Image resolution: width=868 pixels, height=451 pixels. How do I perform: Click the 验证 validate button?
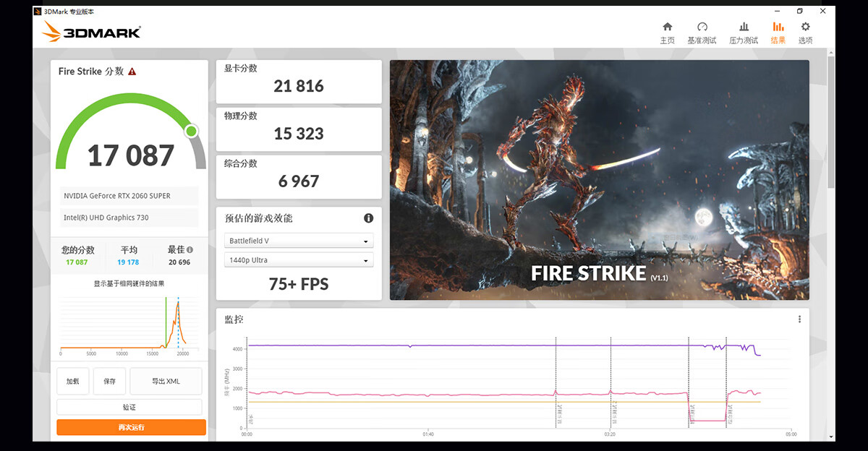129,408
